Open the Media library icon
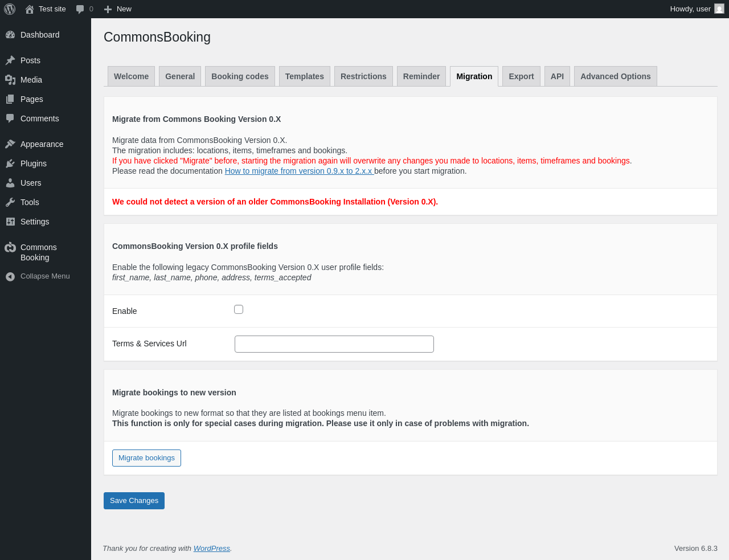The height and width of the screenshot is (560, 729). pos(10,80)
